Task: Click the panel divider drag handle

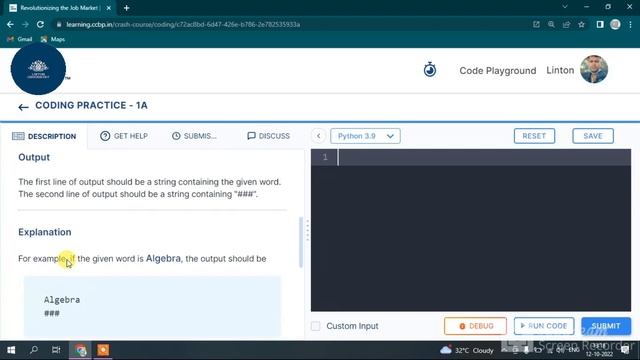Action: pyautogui.click(x=308, y=230)
